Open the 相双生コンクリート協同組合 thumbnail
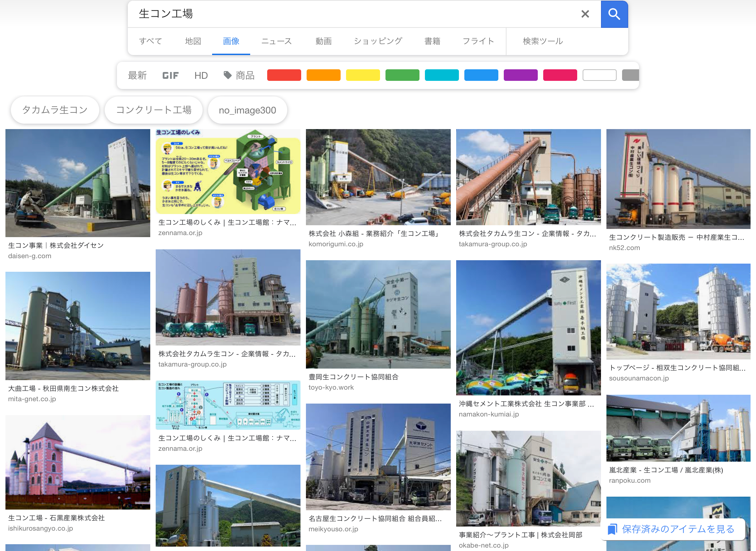Screen dimensions: 756x551 coord(678,312)
